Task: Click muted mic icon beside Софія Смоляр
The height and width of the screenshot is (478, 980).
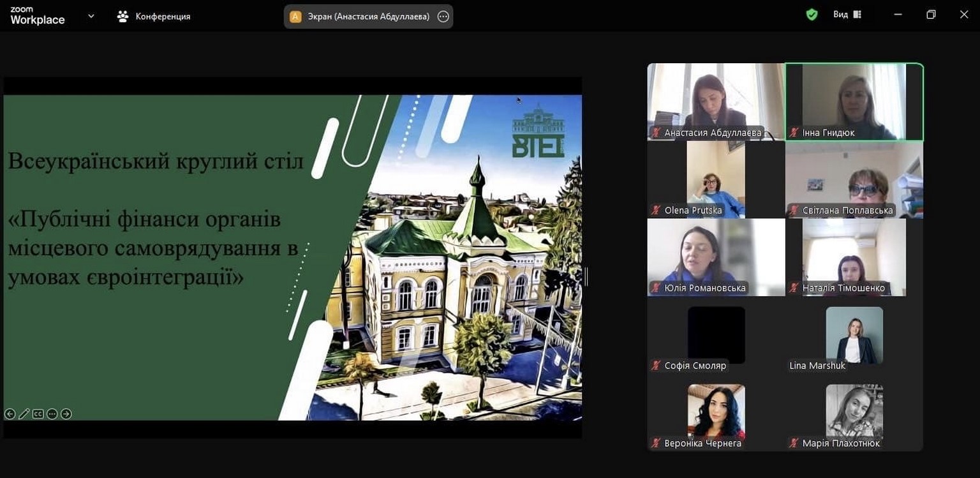Action: (655, 366)
